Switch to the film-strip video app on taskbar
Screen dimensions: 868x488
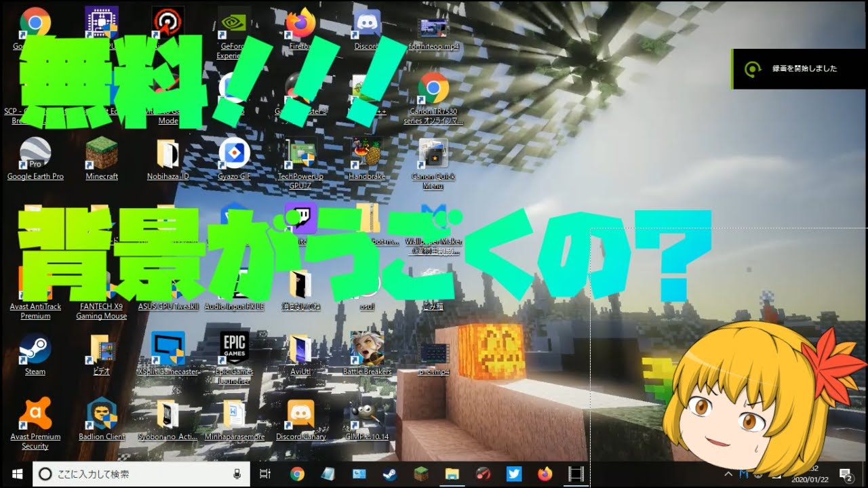[x=576, y=474]
